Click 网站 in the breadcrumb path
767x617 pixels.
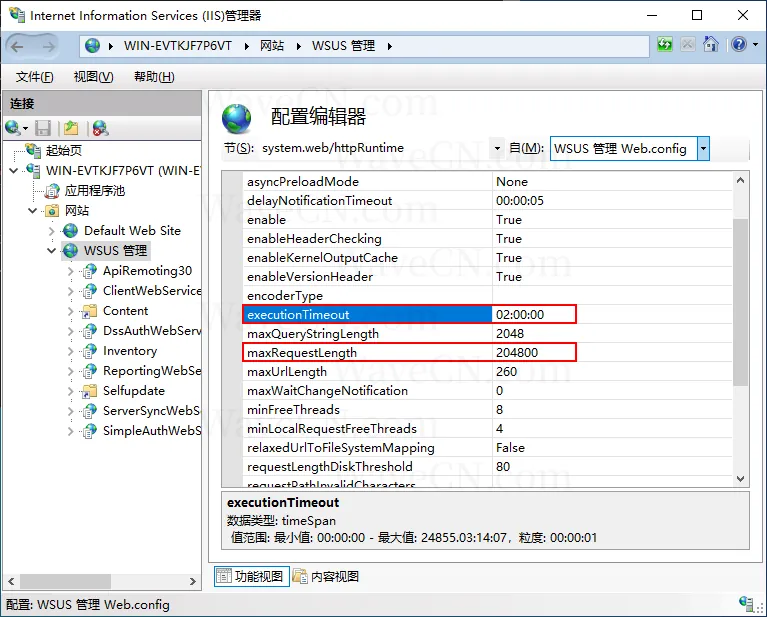[x=271, y=46]
